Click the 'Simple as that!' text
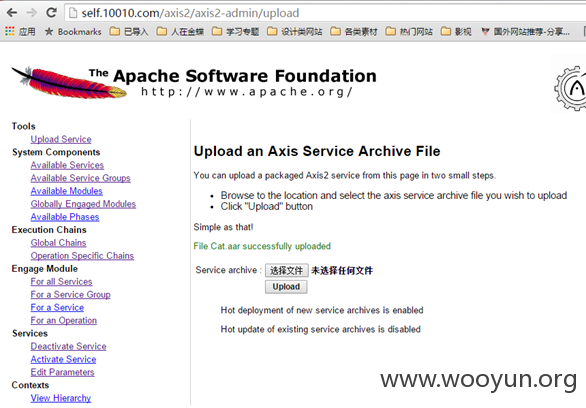Screen dimensions: 586x408 (x=223, y=227)
